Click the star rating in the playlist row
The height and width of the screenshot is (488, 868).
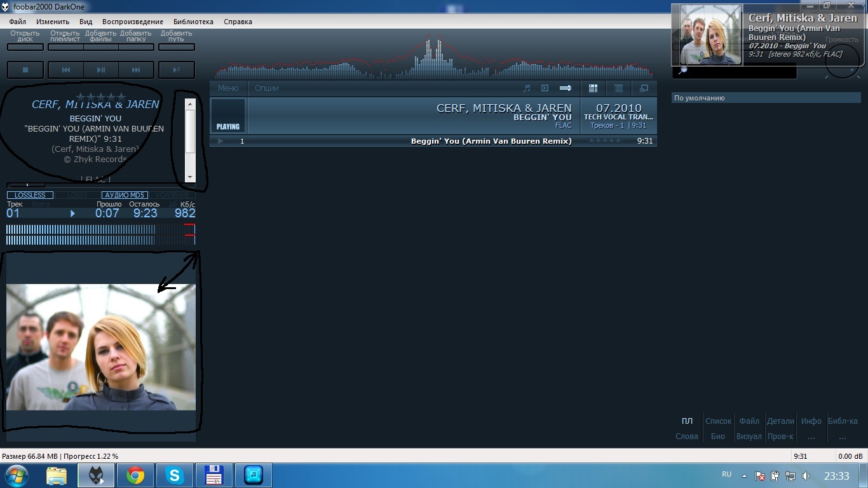point(605,141)
